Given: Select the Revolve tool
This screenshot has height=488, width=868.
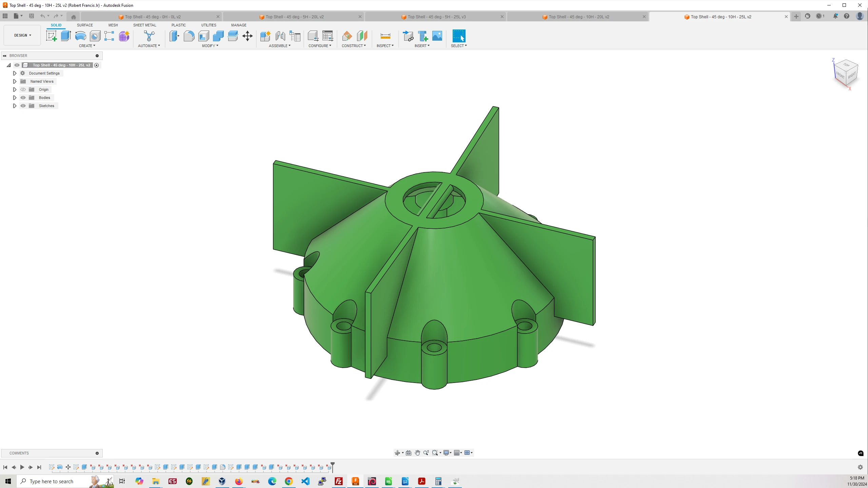Looking at the screenshot, I should pyautogui.click(x=80, y=36).
